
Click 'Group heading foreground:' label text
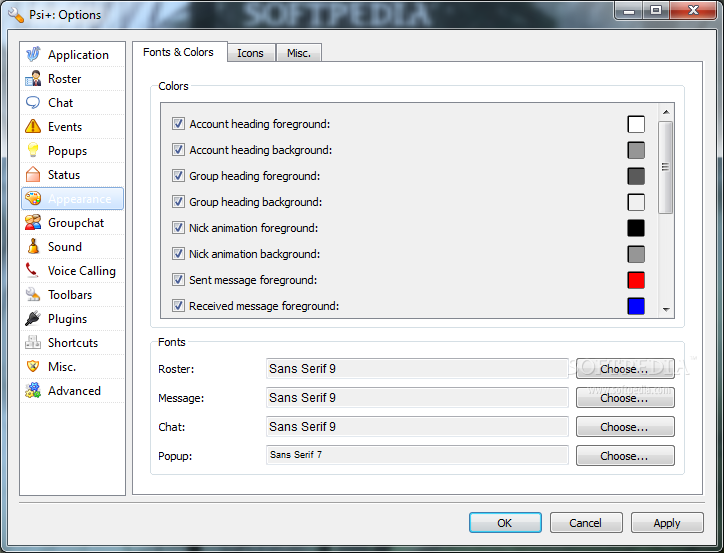254,176
